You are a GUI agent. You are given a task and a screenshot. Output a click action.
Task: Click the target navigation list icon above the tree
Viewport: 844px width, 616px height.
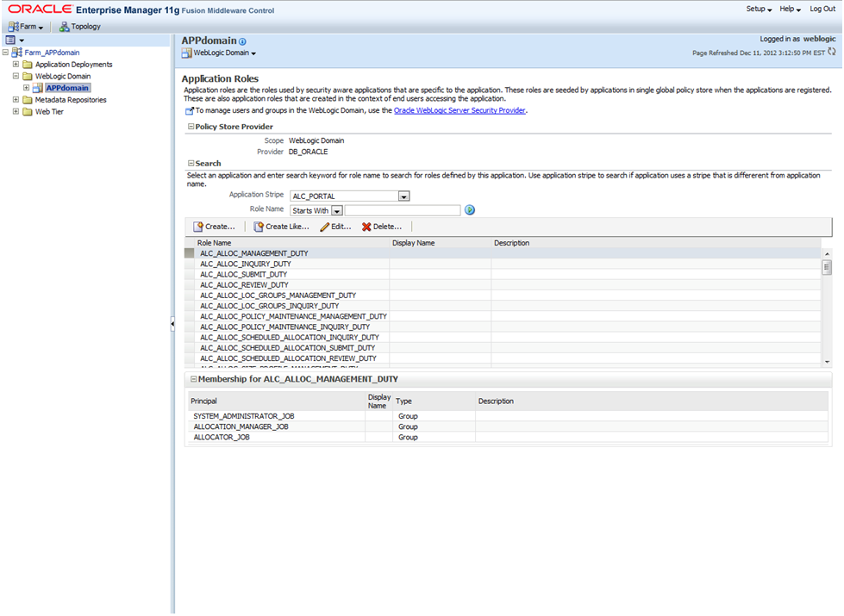pyautogui.click(x=12, y=40)
